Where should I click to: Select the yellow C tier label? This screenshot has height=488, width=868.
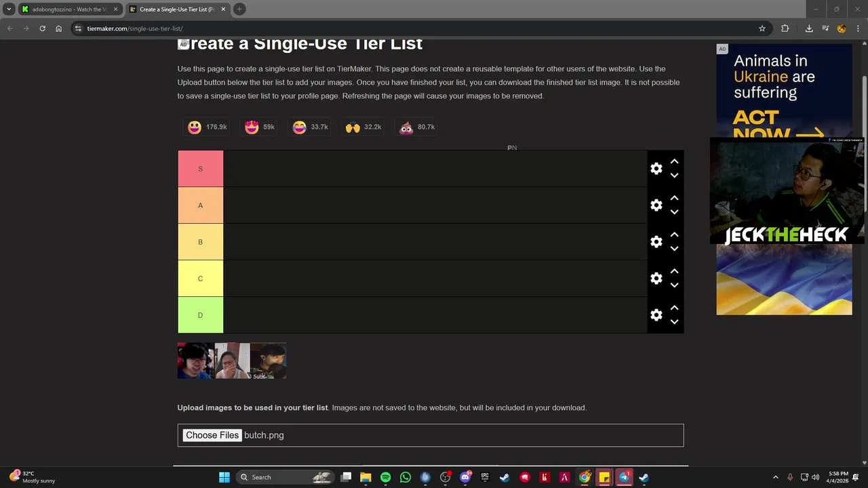[200, 279]
